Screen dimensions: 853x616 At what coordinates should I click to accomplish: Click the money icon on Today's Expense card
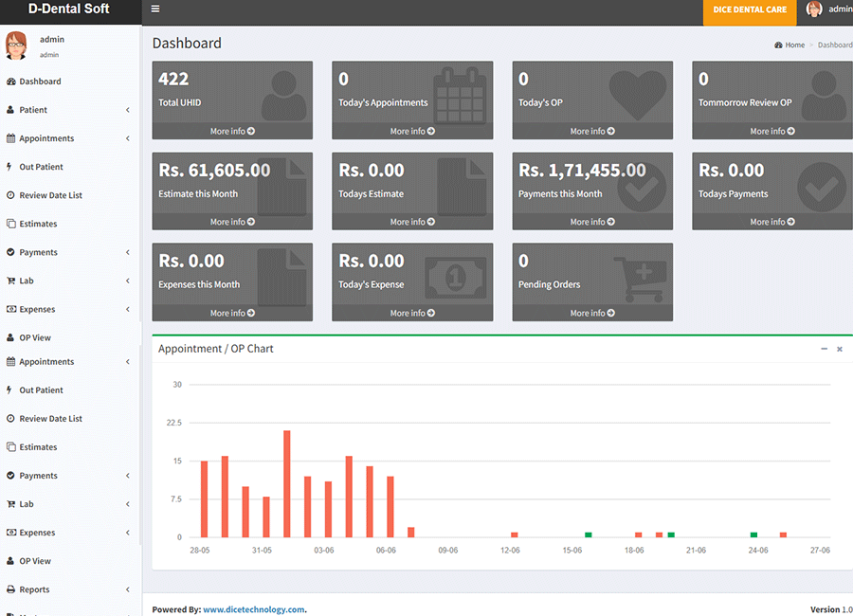coord(455,279)
